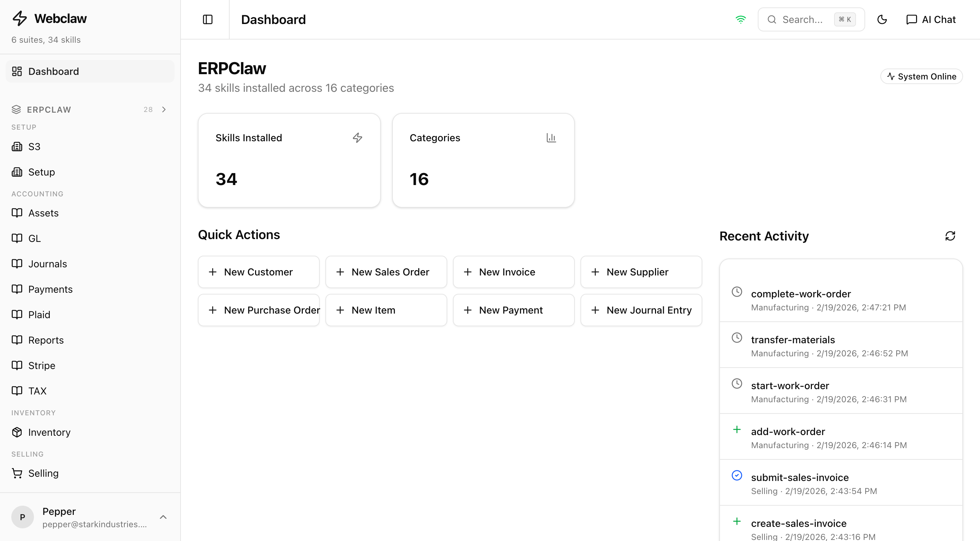Image resolution: width=980 pixels, height=541 pixels.
Task: Create a New Sales Order
Action: [386, 272]
